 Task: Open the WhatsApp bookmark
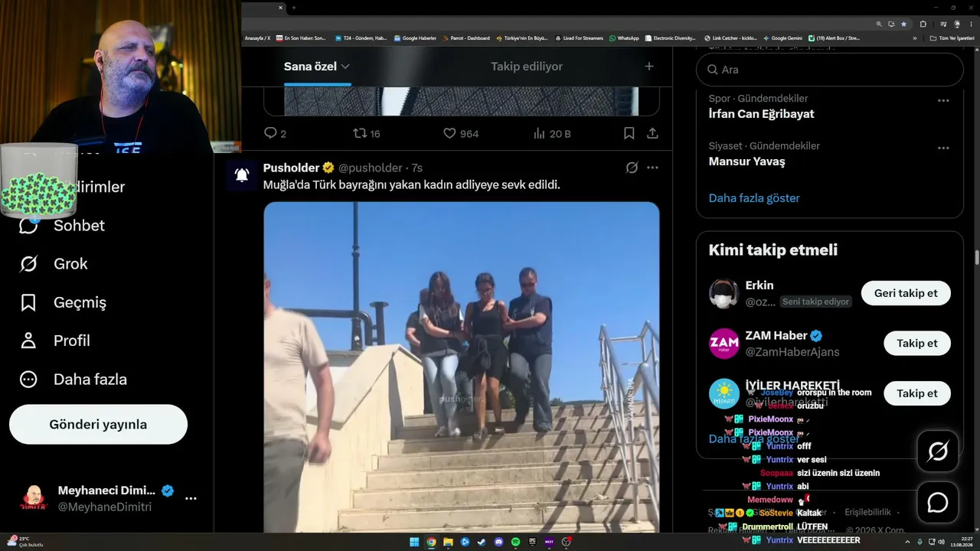pos(624,38)
